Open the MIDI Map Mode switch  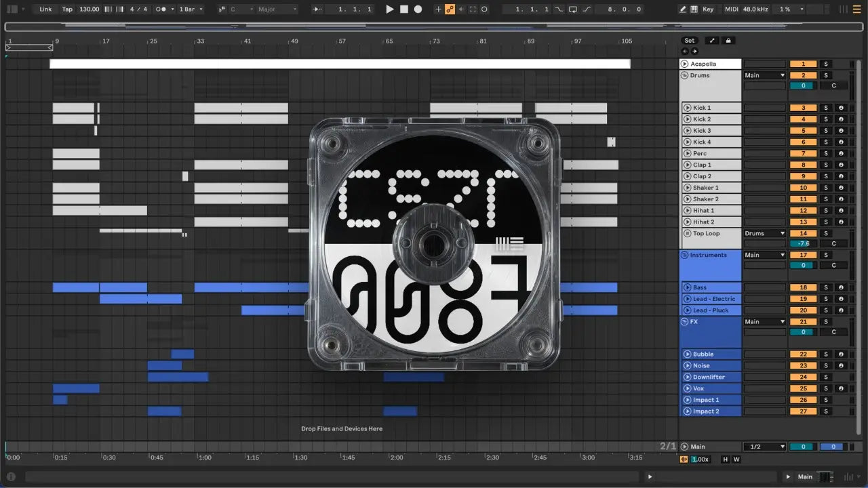(731, 9)
